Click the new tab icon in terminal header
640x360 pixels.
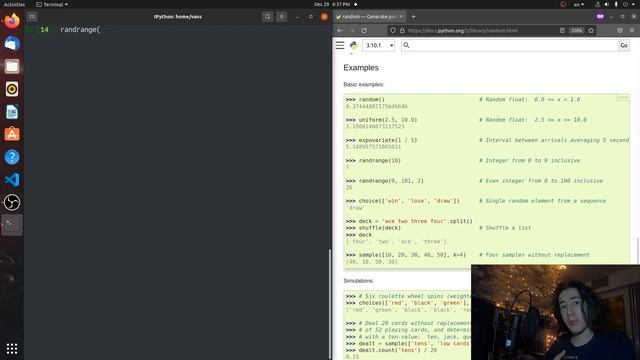pyautogui.click(x=32, y=17)
